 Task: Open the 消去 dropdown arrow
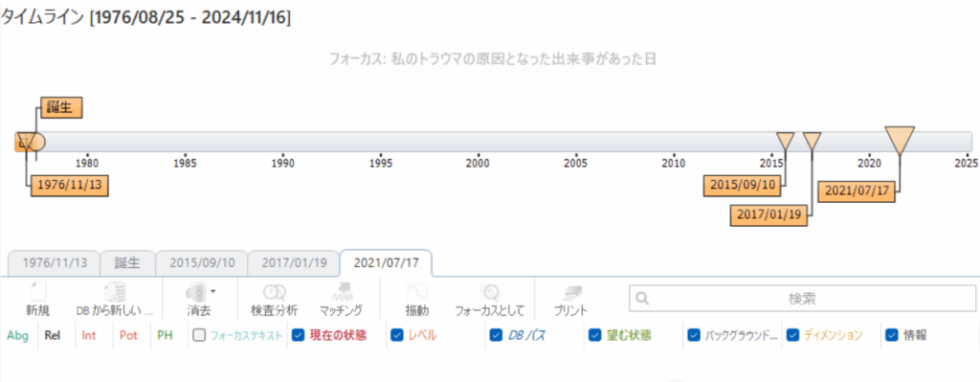click(213, 291)
